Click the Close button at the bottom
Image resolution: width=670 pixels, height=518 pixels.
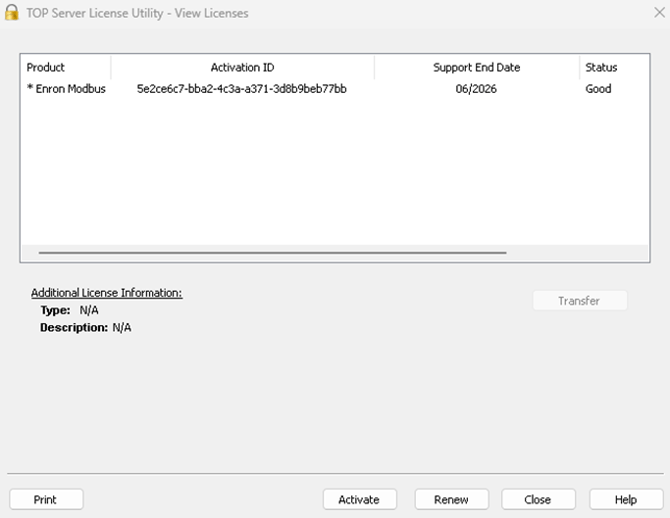[x=538, y=500]
